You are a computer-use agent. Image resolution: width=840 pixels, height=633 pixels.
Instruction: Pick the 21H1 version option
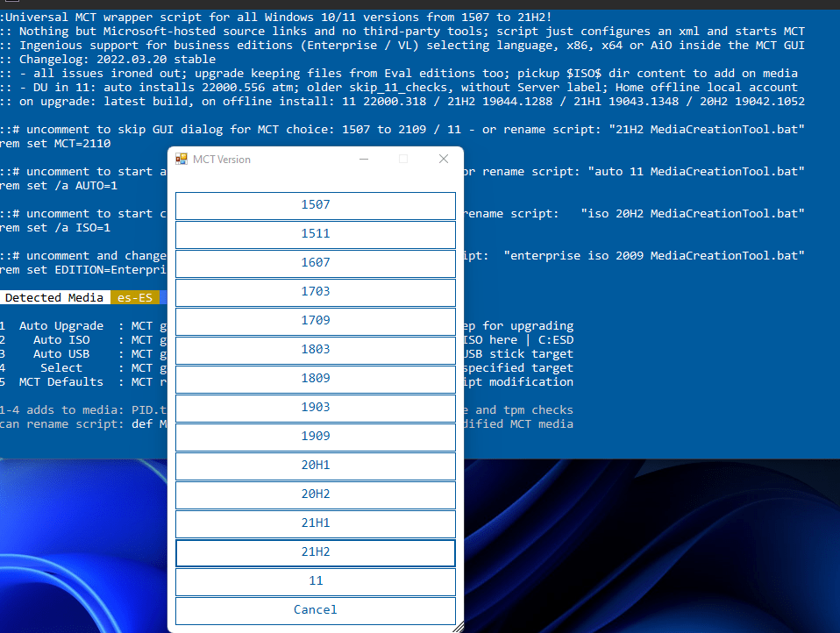click(316, 523)
